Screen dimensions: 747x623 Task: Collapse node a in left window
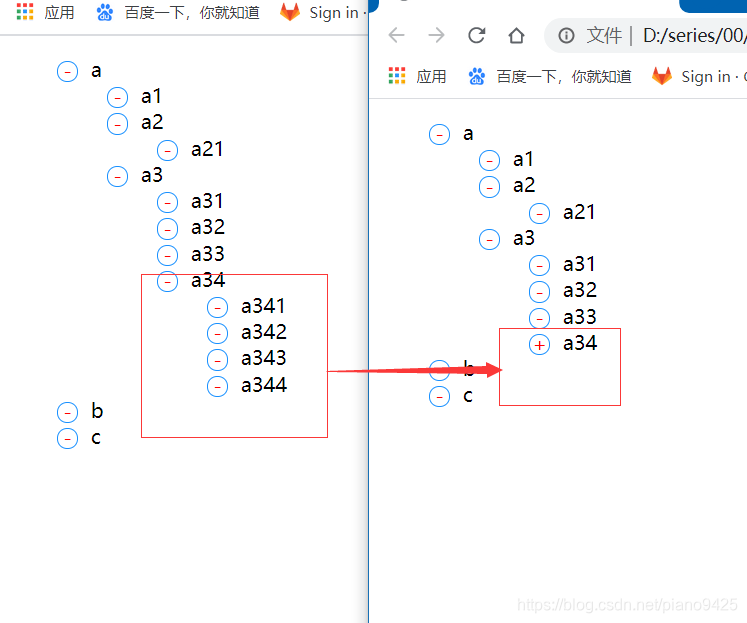pos(67,72)
